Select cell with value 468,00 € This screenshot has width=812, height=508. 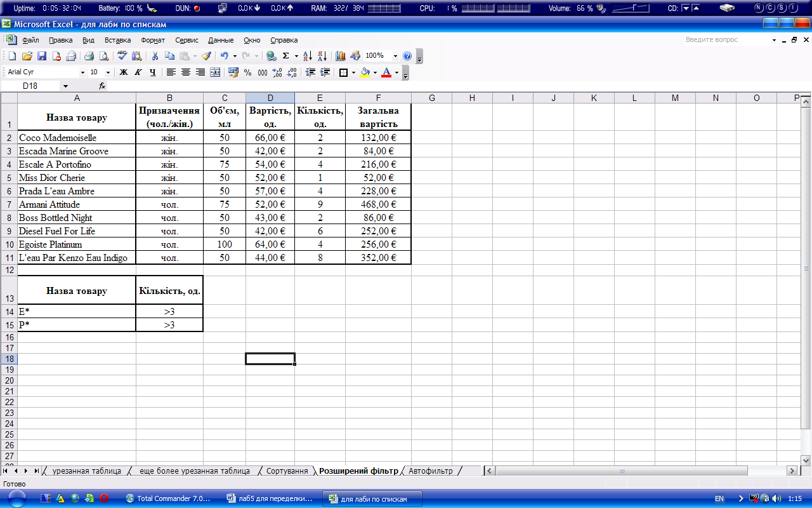tap(378, 204)
